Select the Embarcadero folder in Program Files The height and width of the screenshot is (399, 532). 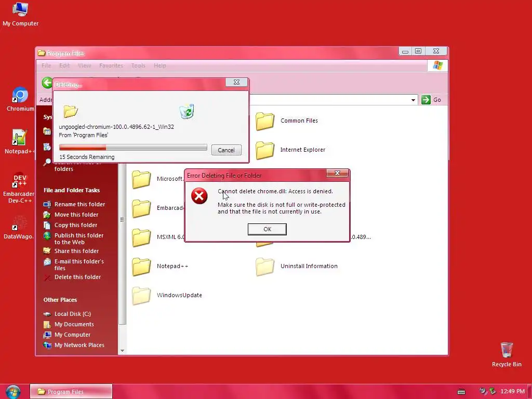158,208
